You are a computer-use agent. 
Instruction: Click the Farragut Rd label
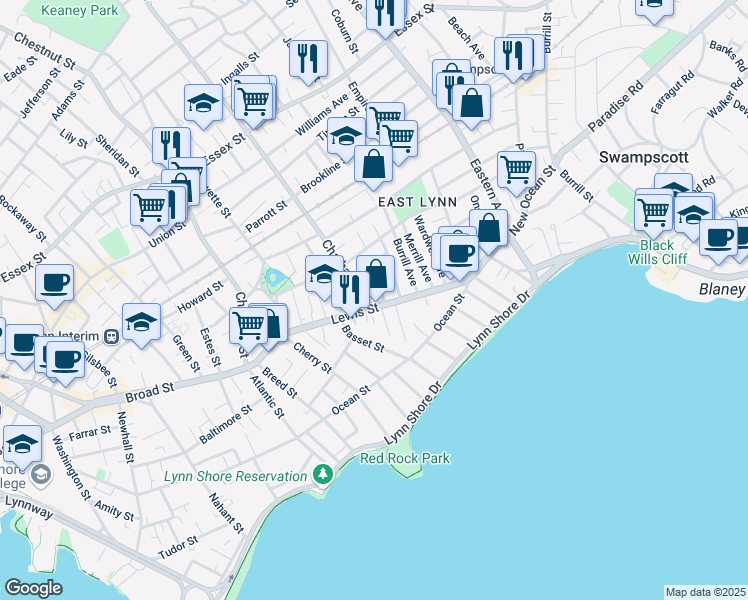pyautogui.click(x=673, y=92)
